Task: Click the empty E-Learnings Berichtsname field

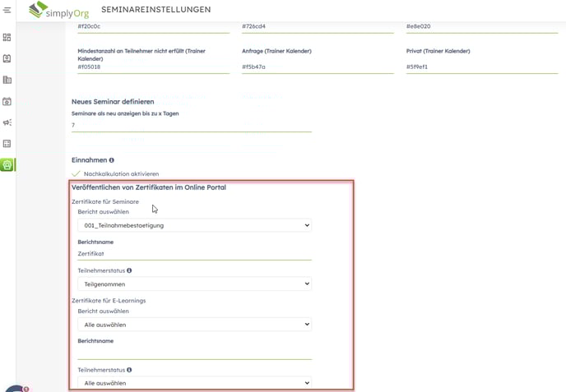Action: click(194, 353)
